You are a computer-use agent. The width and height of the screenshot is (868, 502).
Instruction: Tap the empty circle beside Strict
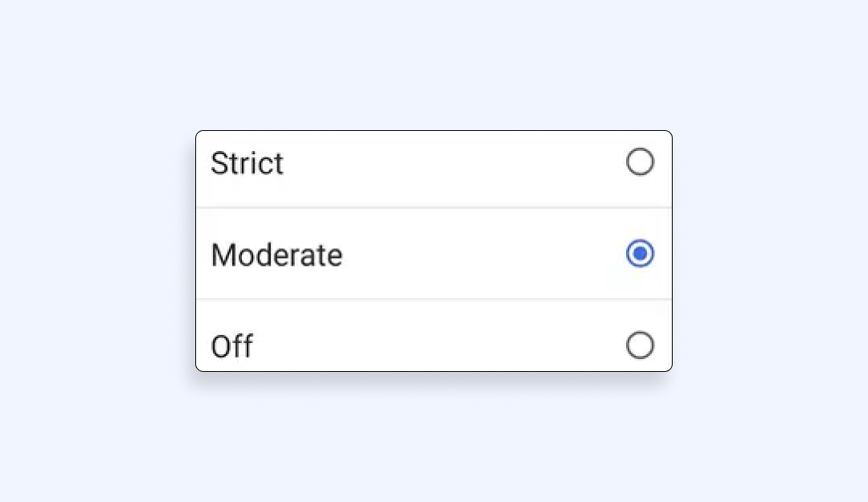[640, 162]
